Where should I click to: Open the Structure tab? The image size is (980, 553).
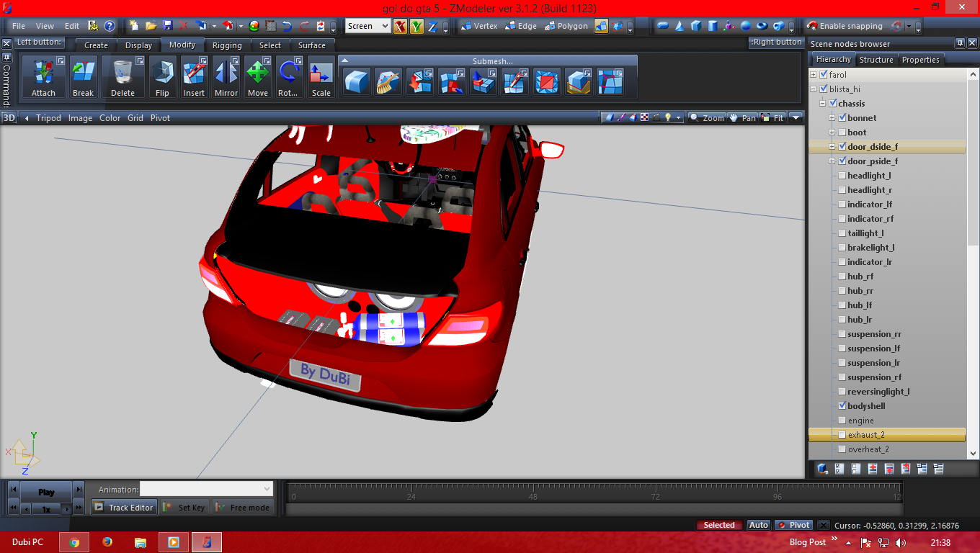876,59
